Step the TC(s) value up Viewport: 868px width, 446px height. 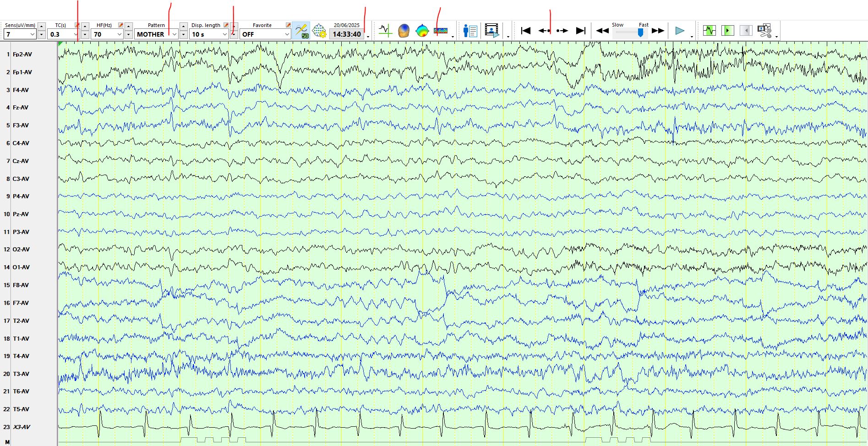(x=85, y=26)
